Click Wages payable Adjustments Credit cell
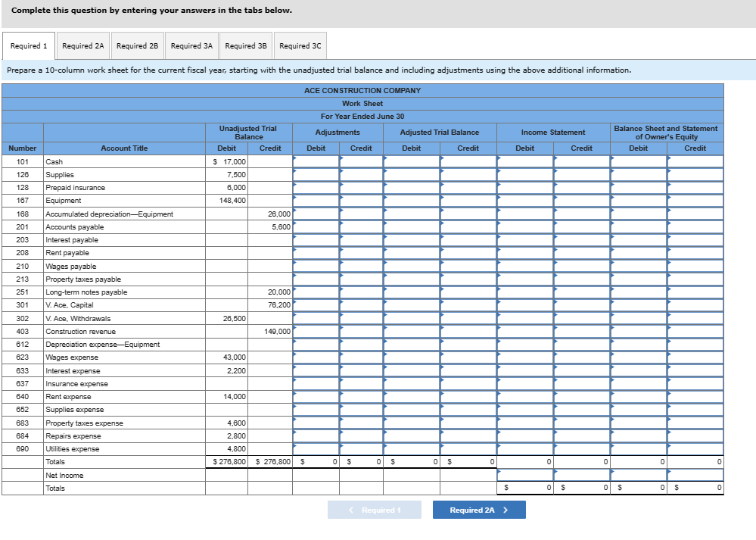 pyautogui.click(x=361, y=266)
